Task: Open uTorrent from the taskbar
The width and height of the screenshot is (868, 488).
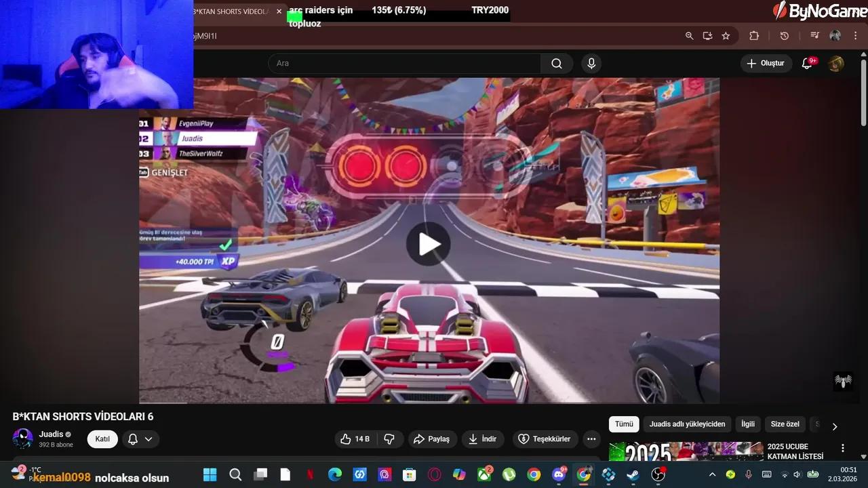Action: click(x=509, y=475)
